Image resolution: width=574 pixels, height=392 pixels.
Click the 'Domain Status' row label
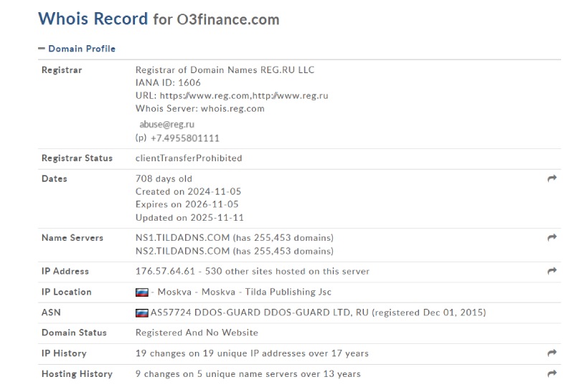click(x=74, y=333)
